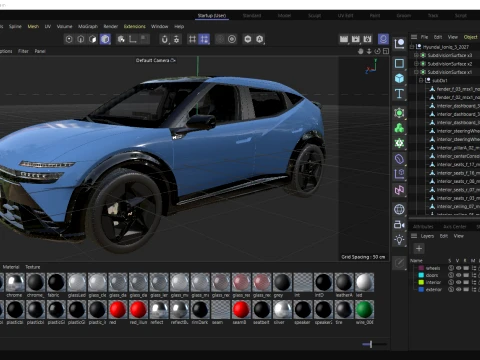Screen dimensions: 480x360
Task: Open Layers panel hamburger menu
Action: [414, 236]
